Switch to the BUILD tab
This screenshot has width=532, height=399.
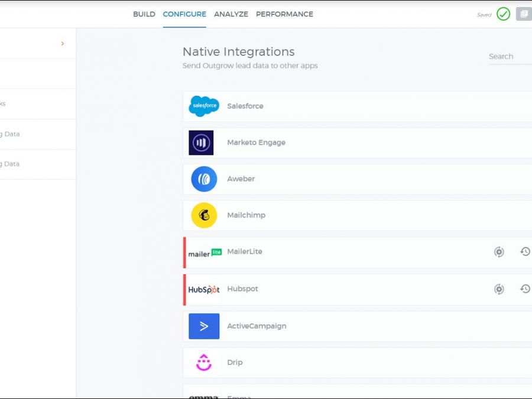pos(144,14)
